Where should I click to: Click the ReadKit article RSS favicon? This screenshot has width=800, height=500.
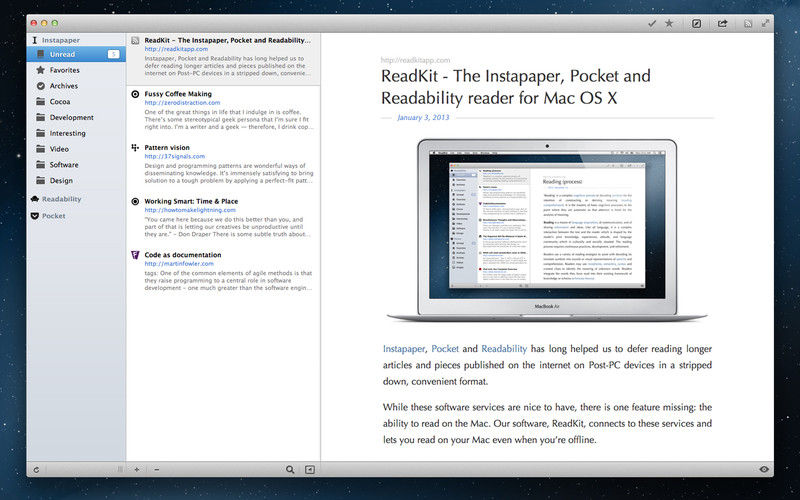click(135, 40)
